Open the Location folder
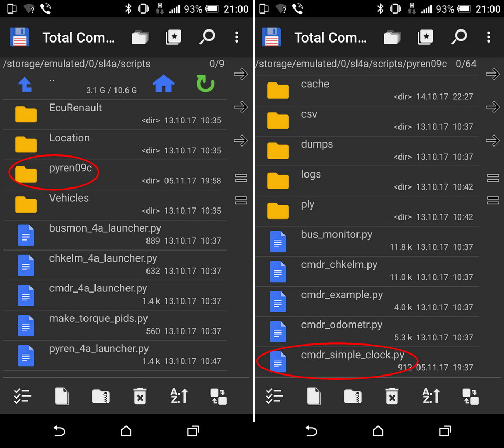Image resolution: width=504 pixels, height=448 pixels. (x=115, y=145)
